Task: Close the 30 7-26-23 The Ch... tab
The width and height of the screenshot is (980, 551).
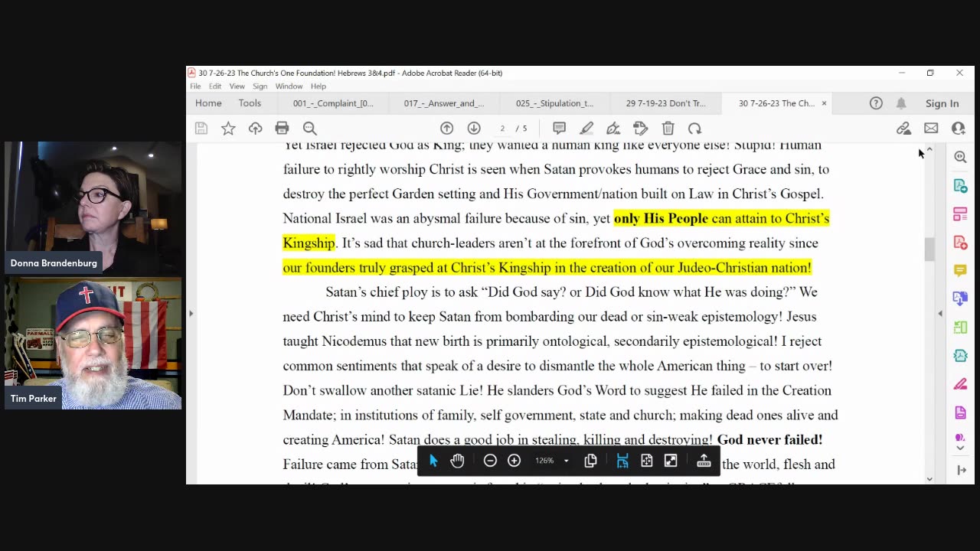Action: click(824, 103)
